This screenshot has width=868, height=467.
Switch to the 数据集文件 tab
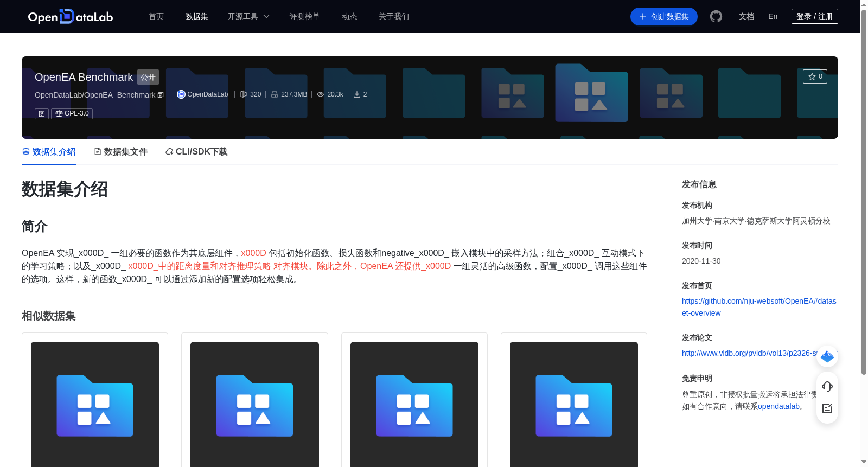[120, 151]
